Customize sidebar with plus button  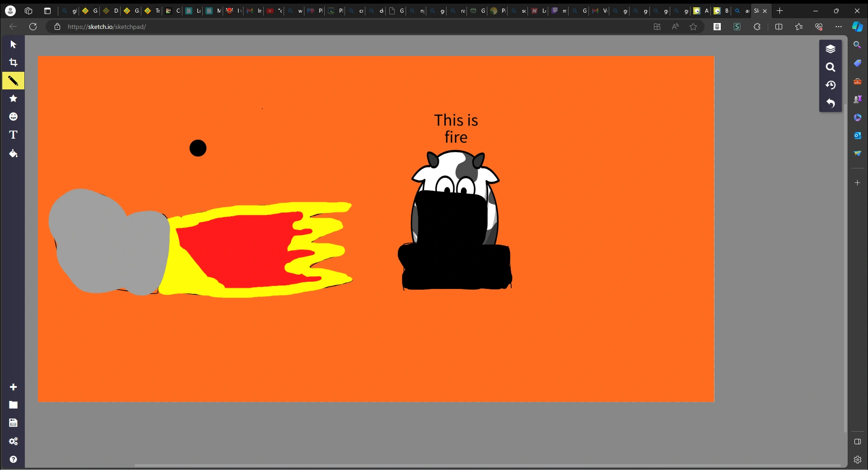tap(857, 183)
